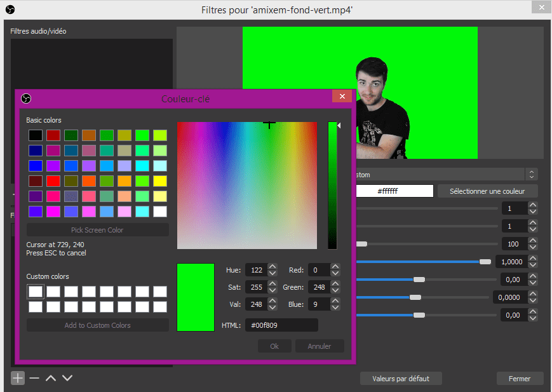Adjust the Blue value stepper
Viewport: 552px width, 392px height.
point(336,304)
